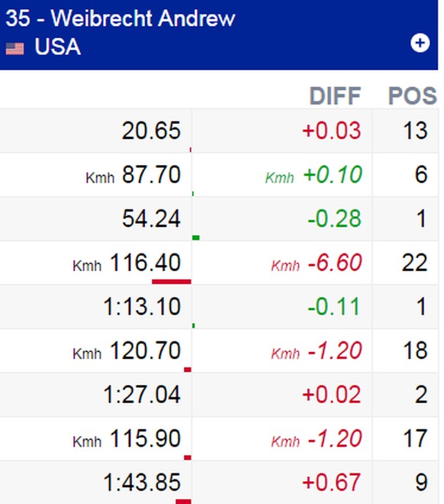The width and height of the screenshot is (444, 504).
Task: Click the 87.70 Kmh speed value
Action: tap(151, 175)
